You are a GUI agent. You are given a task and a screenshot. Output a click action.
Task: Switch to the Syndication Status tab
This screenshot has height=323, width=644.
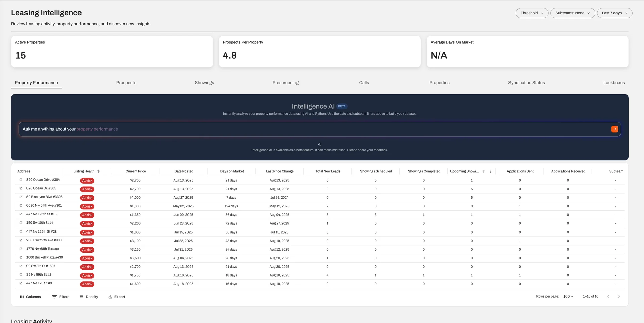pos(526,83)
